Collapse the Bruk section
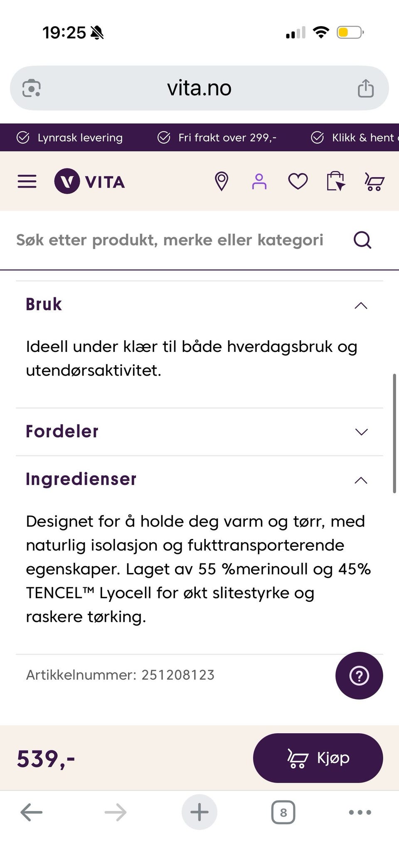This screenshot has height=868, width=399. [x=199, y=305]
